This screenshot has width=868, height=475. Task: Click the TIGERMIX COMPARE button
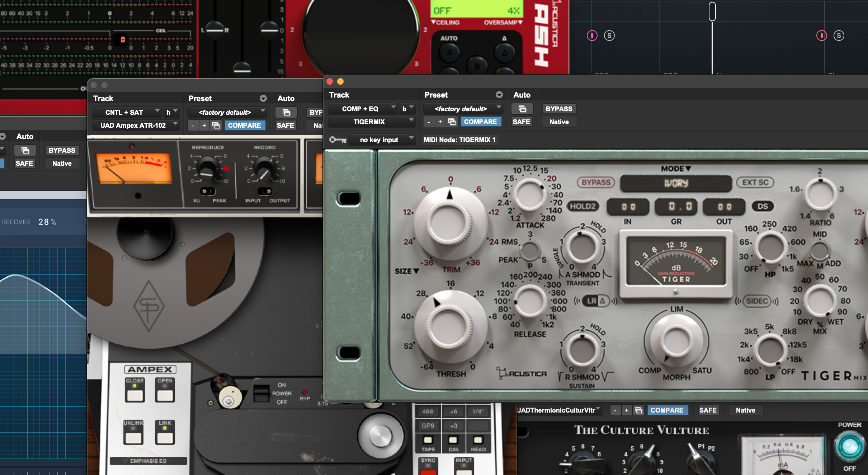pos(480,122)
